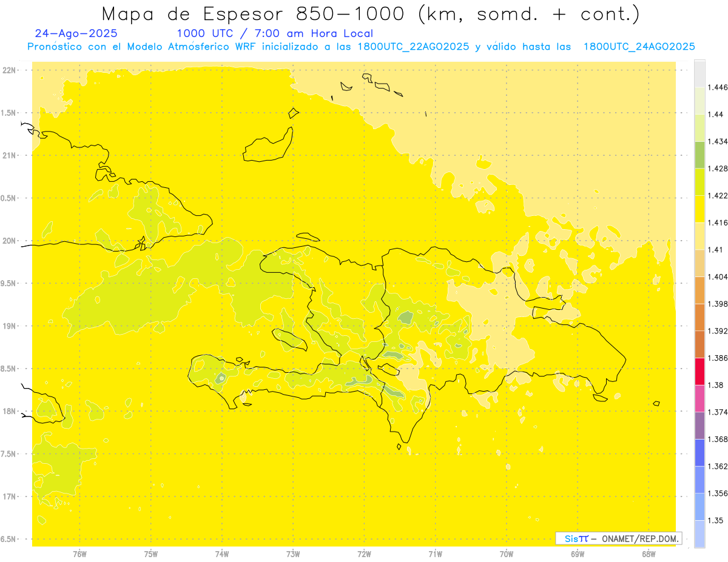Click the yellow-green 1.422–1.428 color bar segment
The width and height of the screenshot is (728, 562).
[699, 182]
